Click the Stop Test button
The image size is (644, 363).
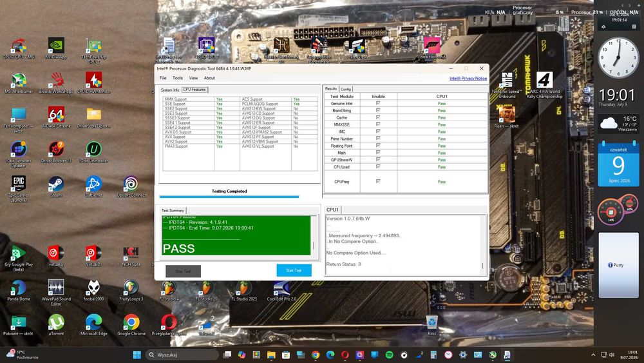[x=183, y=271]
